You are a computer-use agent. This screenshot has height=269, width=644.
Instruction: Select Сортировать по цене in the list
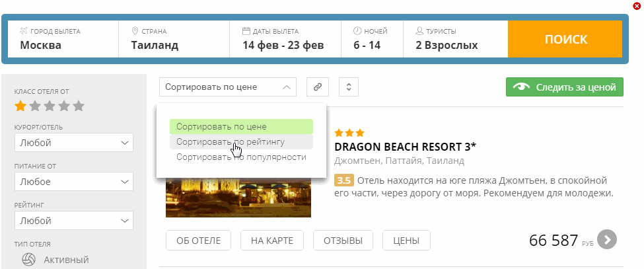click(240, 126)
